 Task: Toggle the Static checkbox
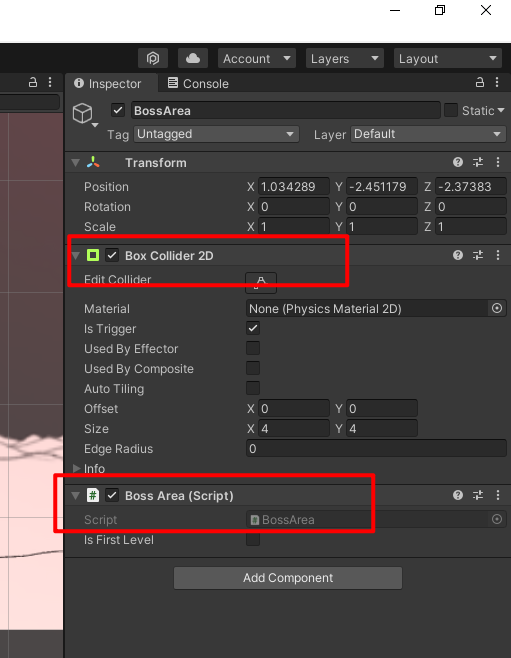[451, 110]
